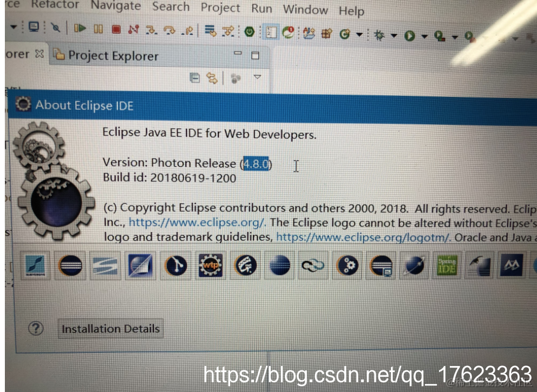Viewport: 537px width, 392px height.
Task: Click the Debug bug toolbar icon
Action: coord(379,35)
